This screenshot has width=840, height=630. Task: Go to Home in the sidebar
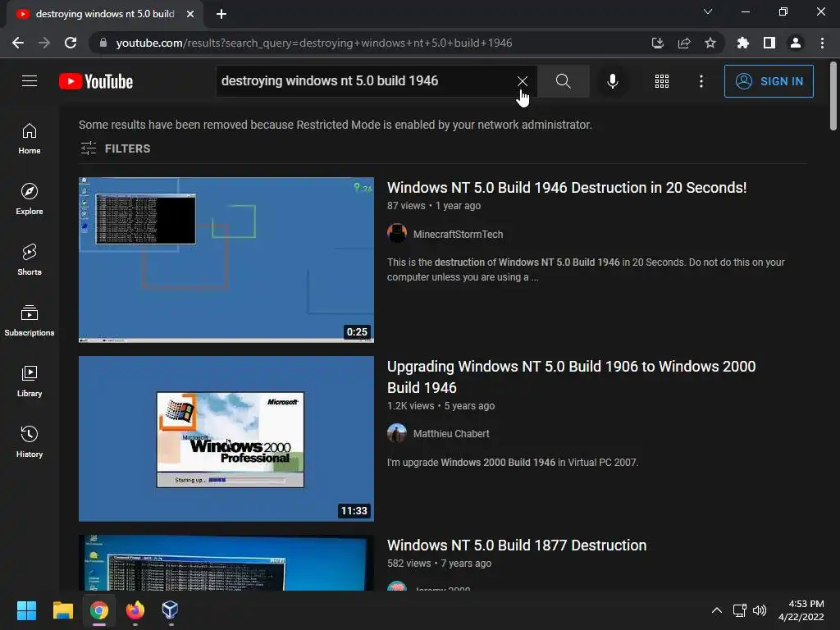click(30, 139)
